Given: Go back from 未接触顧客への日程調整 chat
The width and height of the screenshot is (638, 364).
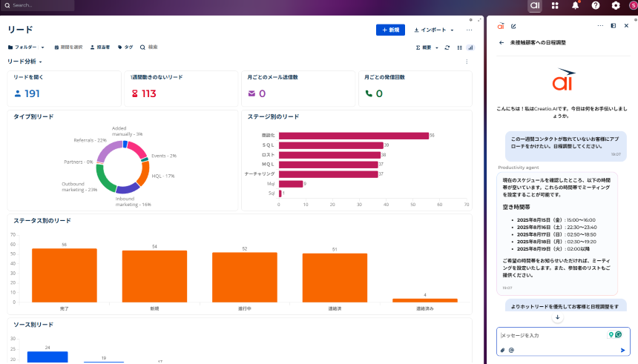Looking at the screenshot, I should point(501,43).
